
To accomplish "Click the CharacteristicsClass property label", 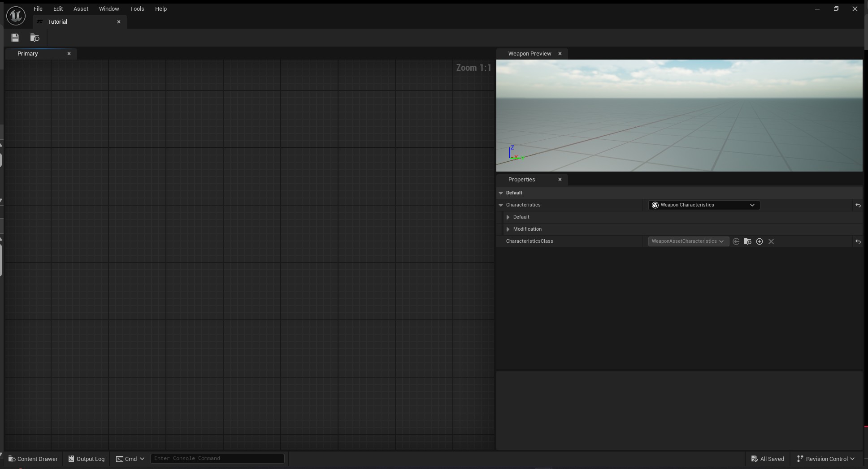I will pos(529,241).
